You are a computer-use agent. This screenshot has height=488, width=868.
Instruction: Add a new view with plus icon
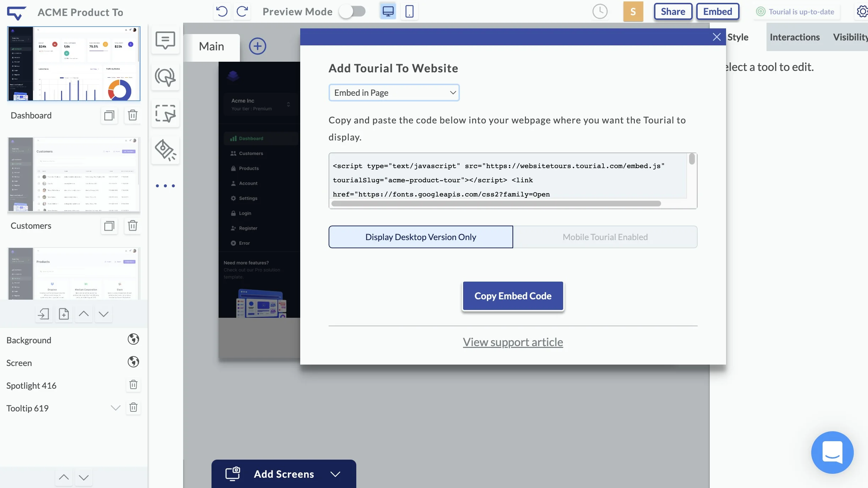258,46
